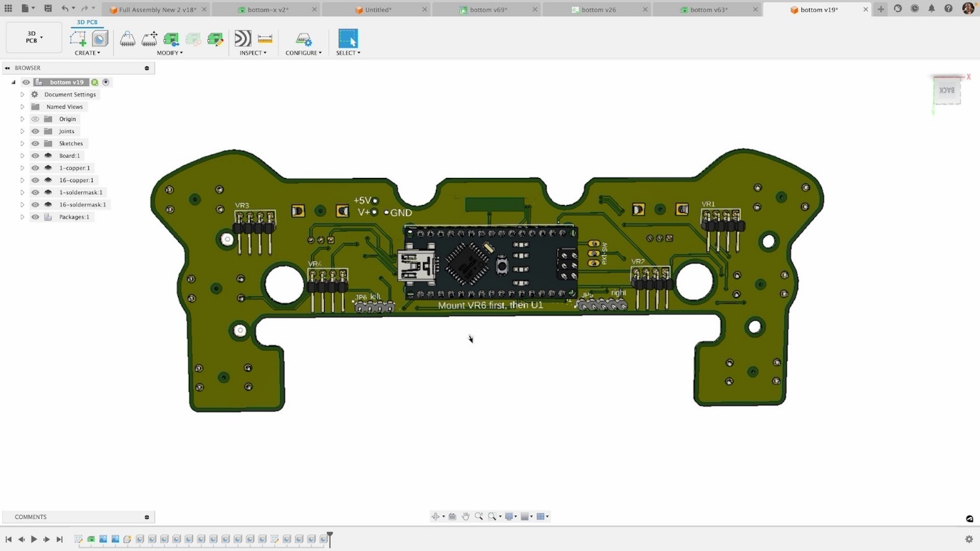Click the Play button in the timeline

click(x=33, y=539)
